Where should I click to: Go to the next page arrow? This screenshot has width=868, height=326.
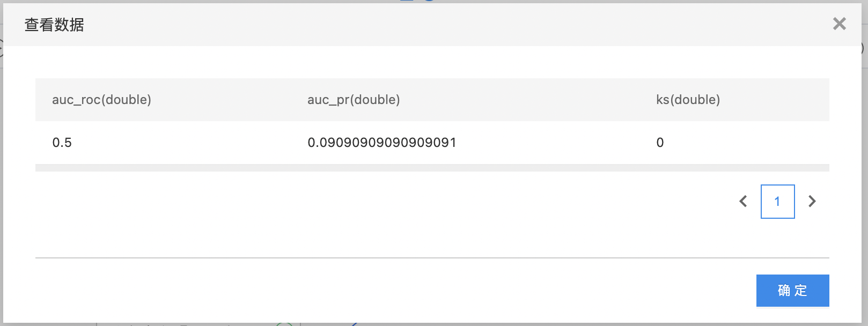click(x=812, y=201)
